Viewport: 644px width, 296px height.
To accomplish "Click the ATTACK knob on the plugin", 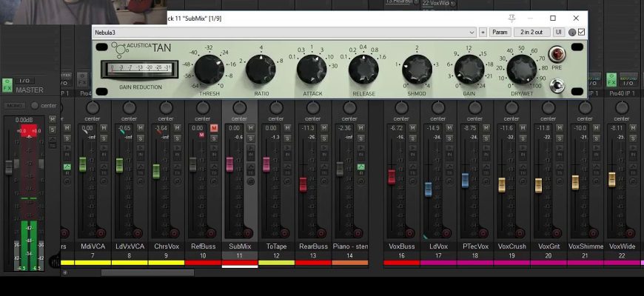I will click(x=312, y=70).
